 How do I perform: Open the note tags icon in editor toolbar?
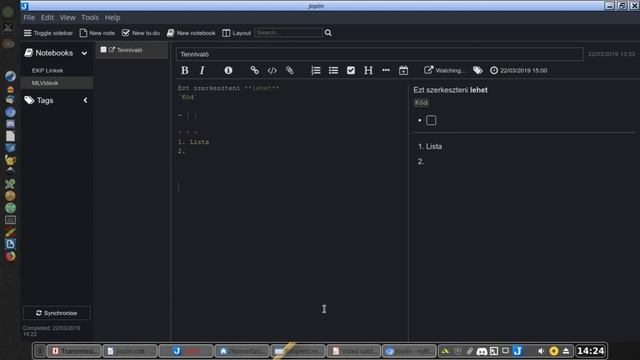[x=478, y=70]
